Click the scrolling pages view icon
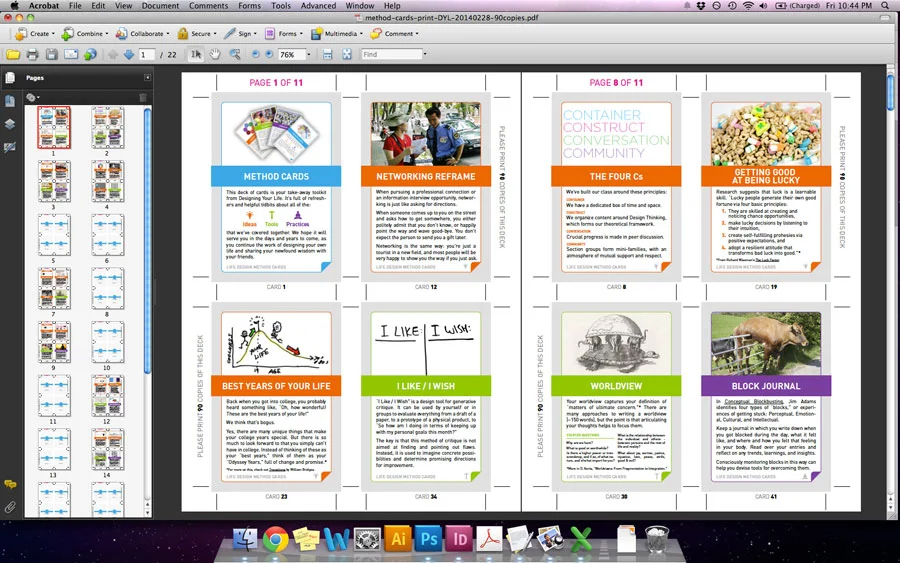 [327, 55]
